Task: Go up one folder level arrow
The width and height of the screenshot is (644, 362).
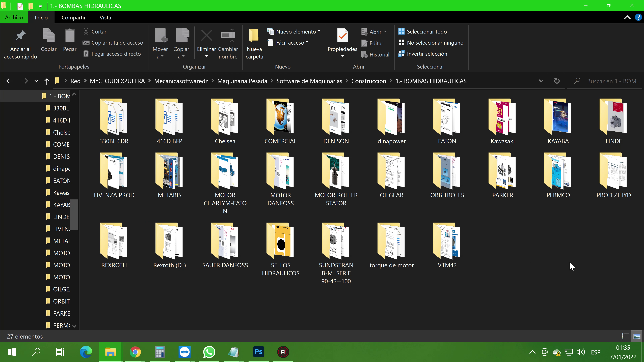Action: (46, 81)
